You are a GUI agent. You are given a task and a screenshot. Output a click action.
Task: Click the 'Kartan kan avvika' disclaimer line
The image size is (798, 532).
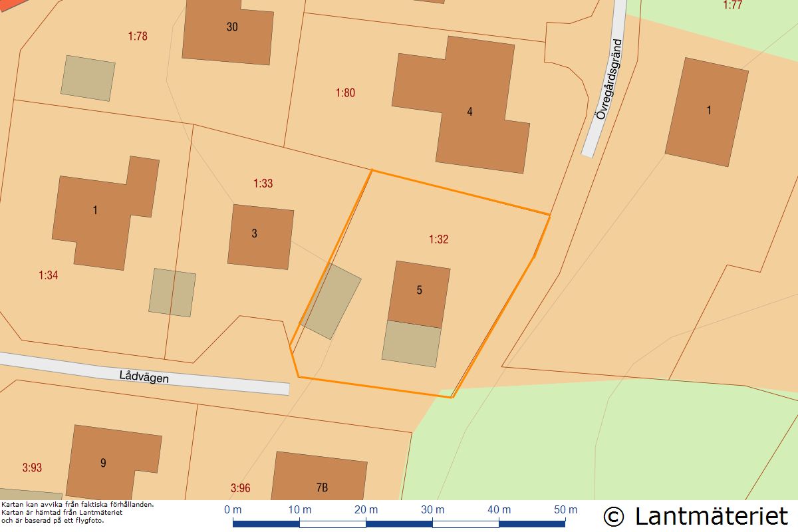point(78,504)
